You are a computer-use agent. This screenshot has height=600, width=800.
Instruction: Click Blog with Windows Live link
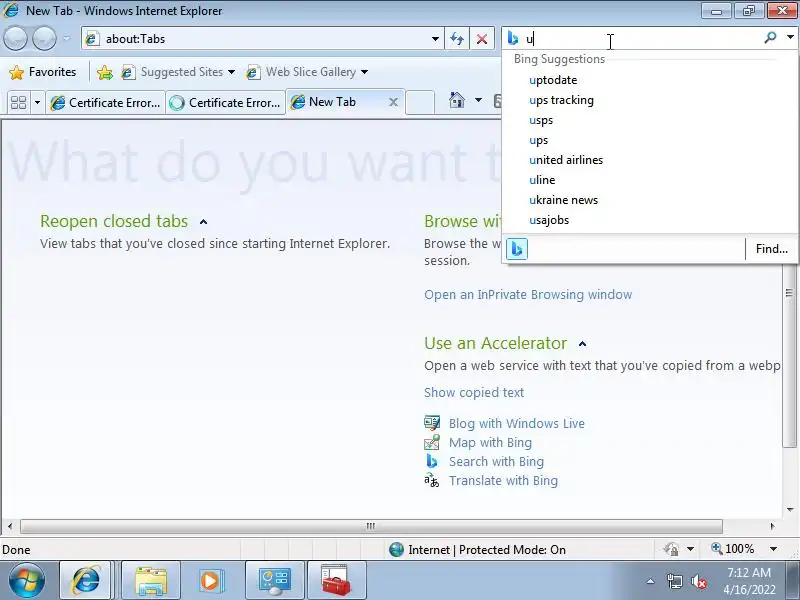pos(516,423)
